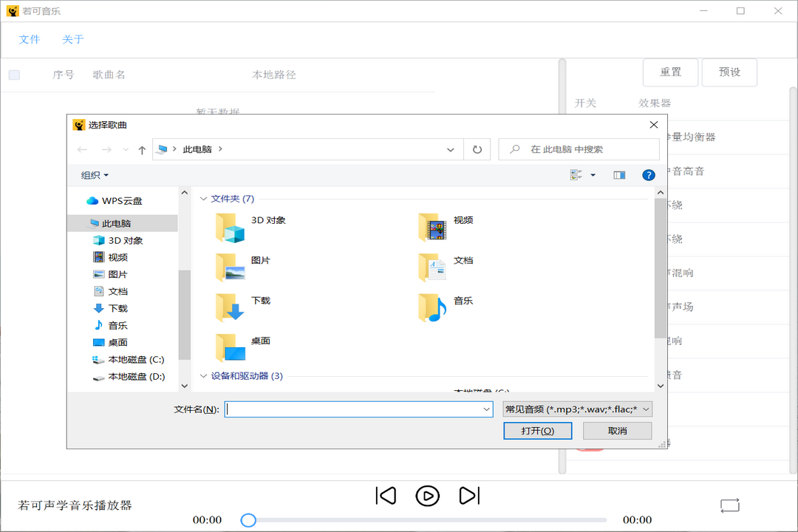Viewport: 798px width, 532px height.
Task: Expand the 组织 dropdown menu
Action: tap(92, 174)
